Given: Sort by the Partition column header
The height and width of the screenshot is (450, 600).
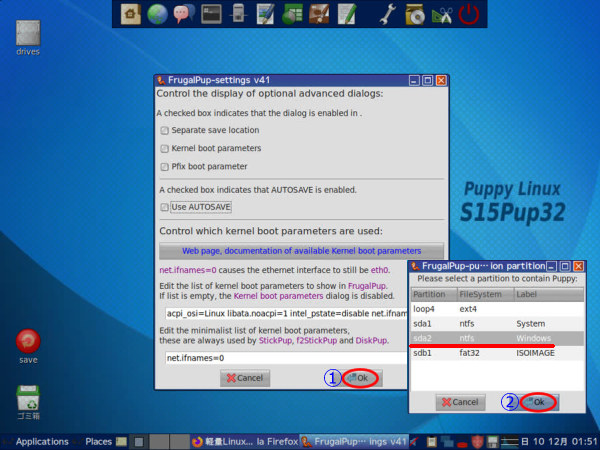Looking at the screenshot, I should (434, 295).
